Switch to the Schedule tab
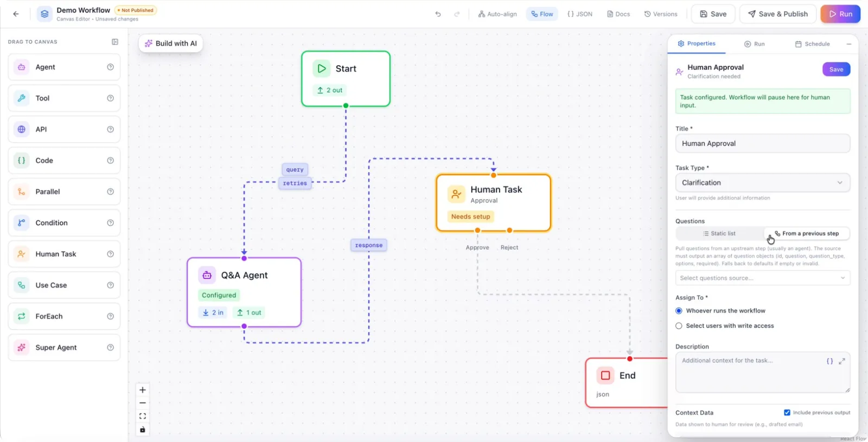This screenshot has height=442, width=868. [x=812, y=44]
